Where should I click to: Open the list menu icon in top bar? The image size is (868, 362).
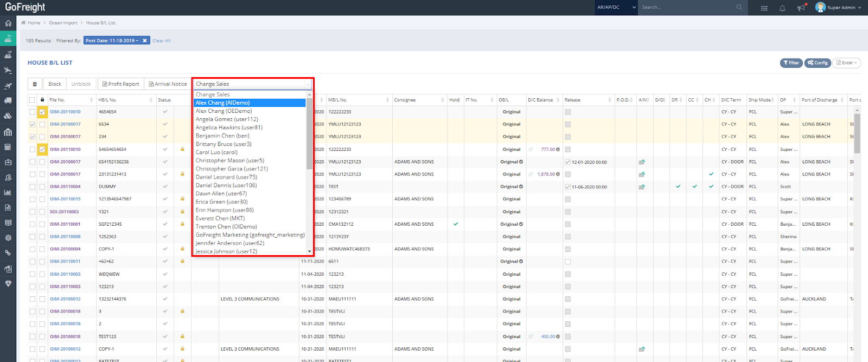764,8
